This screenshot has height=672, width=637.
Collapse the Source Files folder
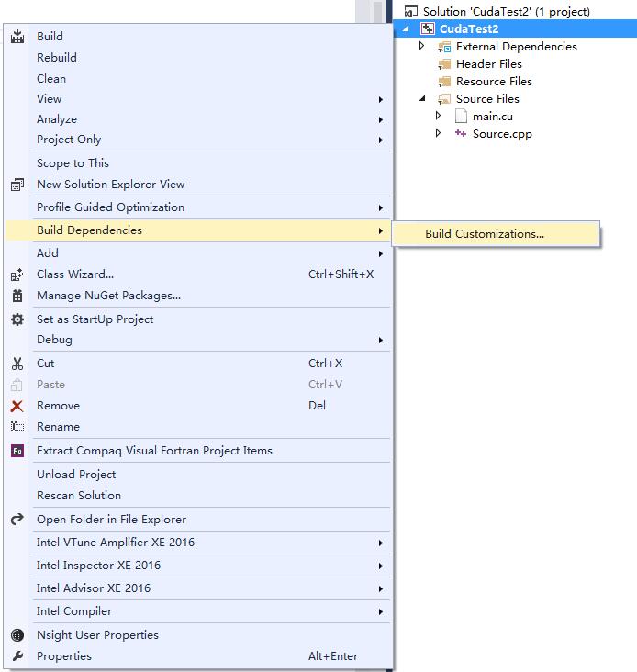point(422,98)
